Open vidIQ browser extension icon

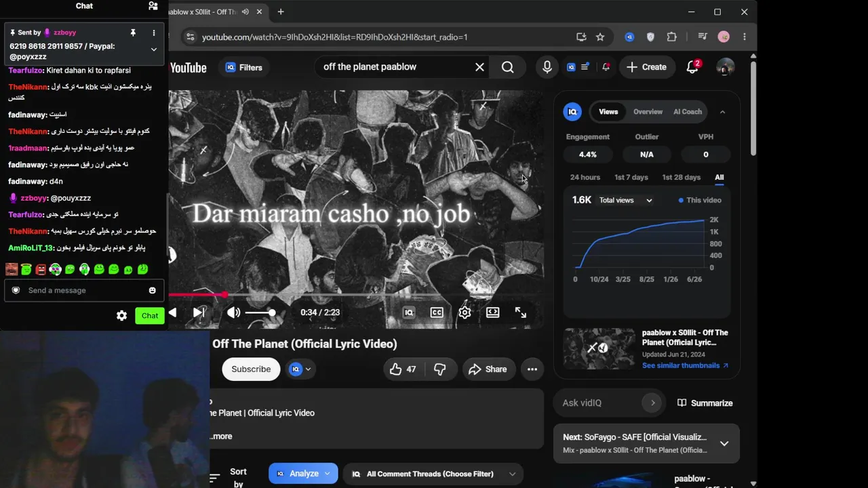(x=630, y=37)
